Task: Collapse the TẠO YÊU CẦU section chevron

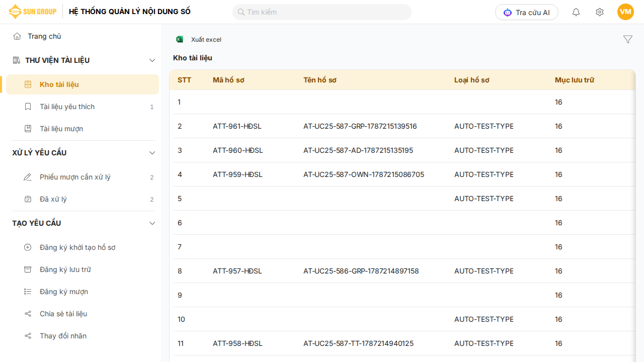Action: click(152, 223)
